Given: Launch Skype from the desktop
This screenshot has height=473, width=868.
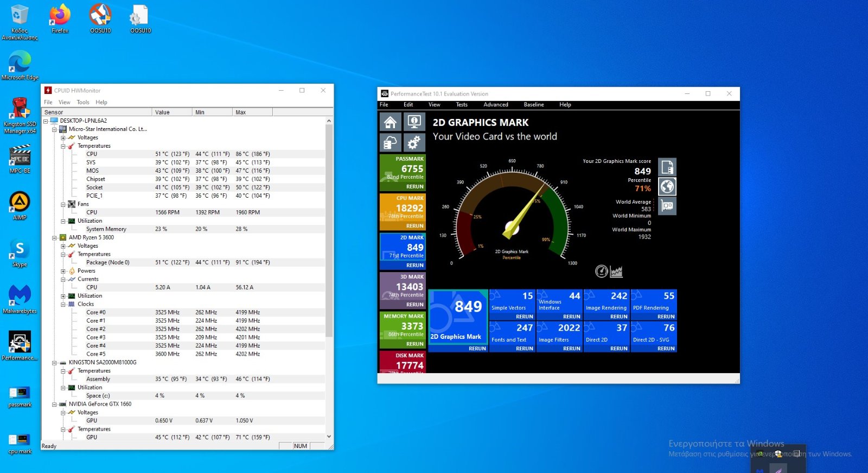Looking at the screenshot, I should [20, 253].
